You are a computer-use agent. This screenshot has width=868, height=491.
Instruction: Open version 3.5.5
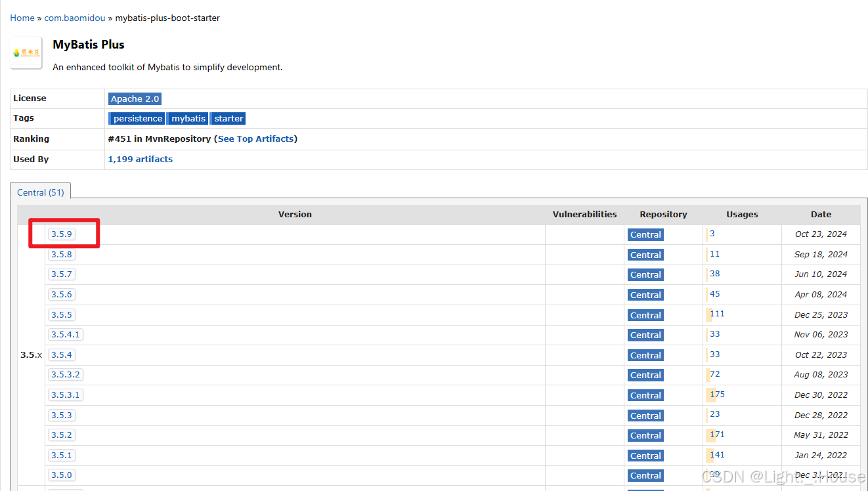(x=62, y=315)
